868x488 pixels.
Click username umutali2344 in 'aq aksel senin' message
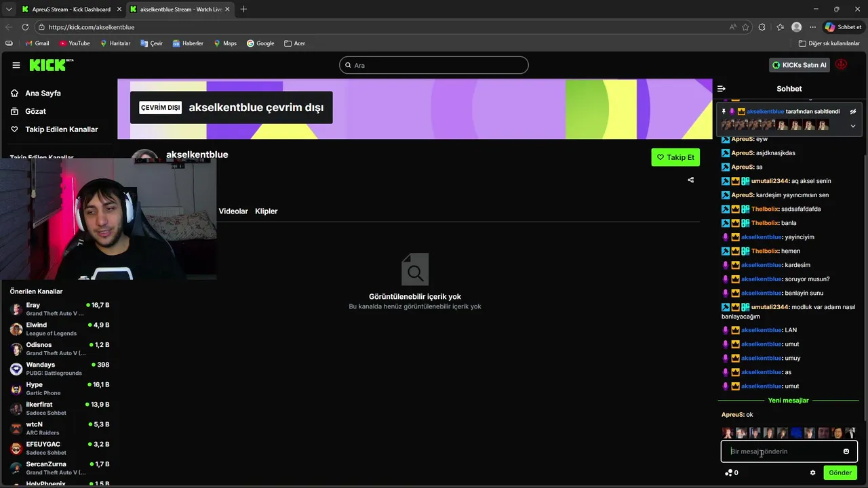click(770, 181)
